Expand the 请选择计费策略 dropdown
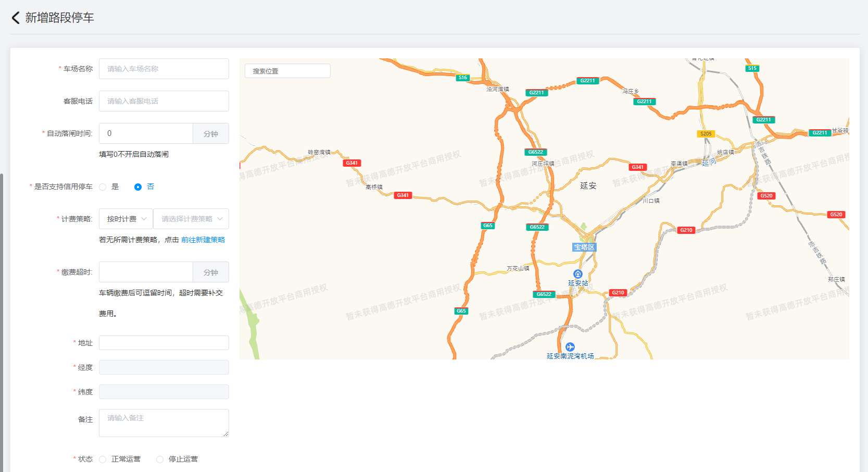The image size is (868, 472). (x=191, y=219)
